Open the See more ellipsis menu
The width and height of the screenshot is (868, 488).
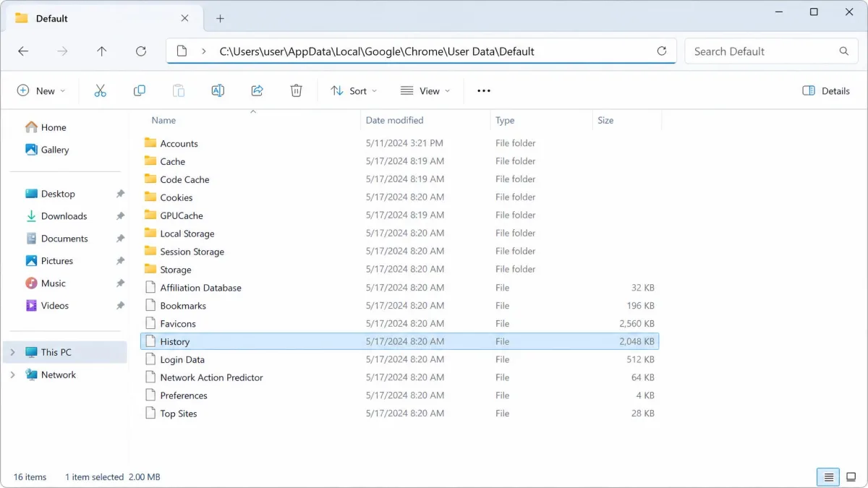[484, 90]
